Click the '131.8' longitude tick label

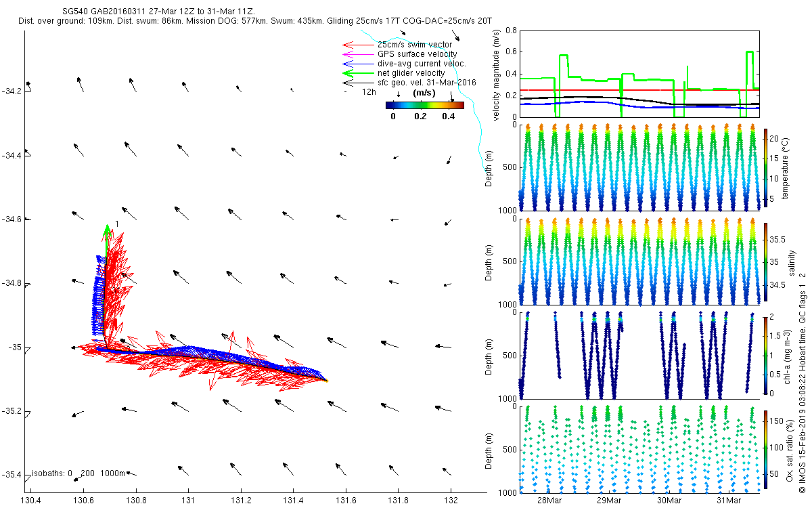pyautogui.click(x=398, y=500)
